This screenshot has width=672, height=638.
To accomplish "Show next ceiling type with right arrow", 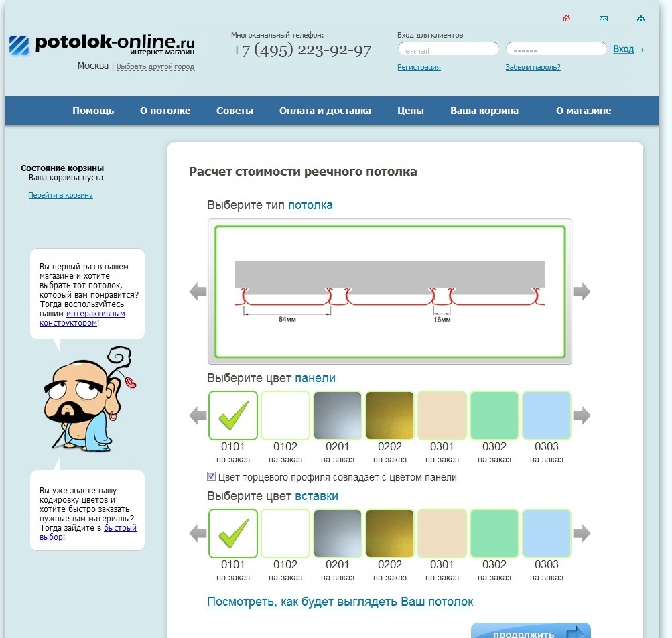I will pyautogui.click(x=582, y=292).
